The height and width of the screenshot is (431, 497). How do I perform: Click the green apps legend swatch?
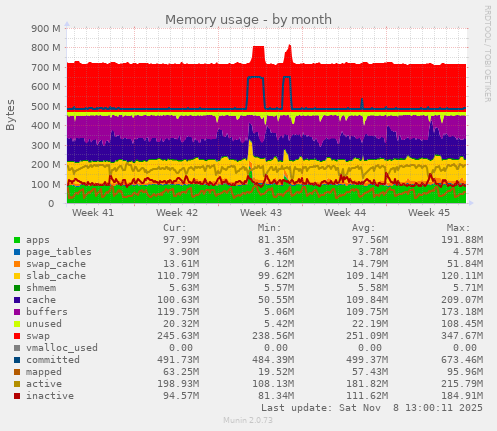pos(17,240)
